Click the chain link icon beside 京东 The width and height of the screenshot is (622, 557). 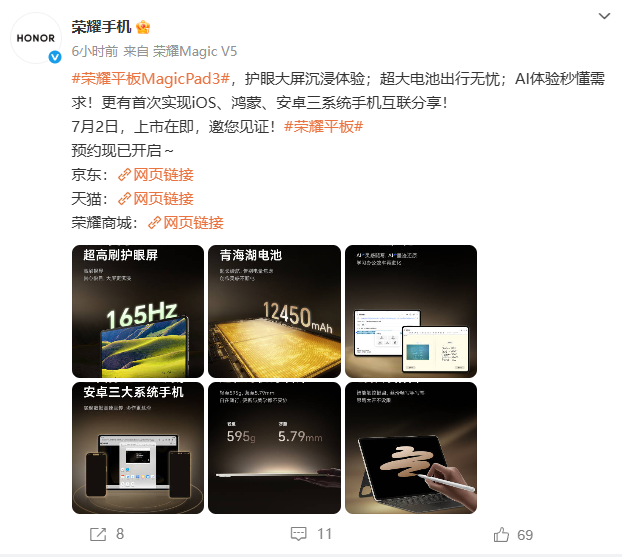pos(125,175)
